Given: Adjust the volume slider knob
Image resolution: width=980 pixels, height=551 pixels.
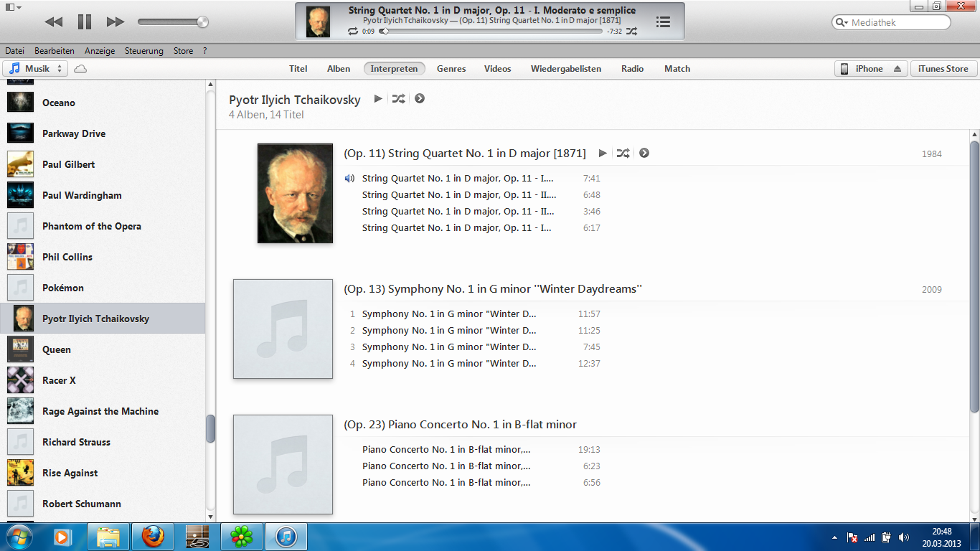Looking at the screenshot, I should click(202, 22).
